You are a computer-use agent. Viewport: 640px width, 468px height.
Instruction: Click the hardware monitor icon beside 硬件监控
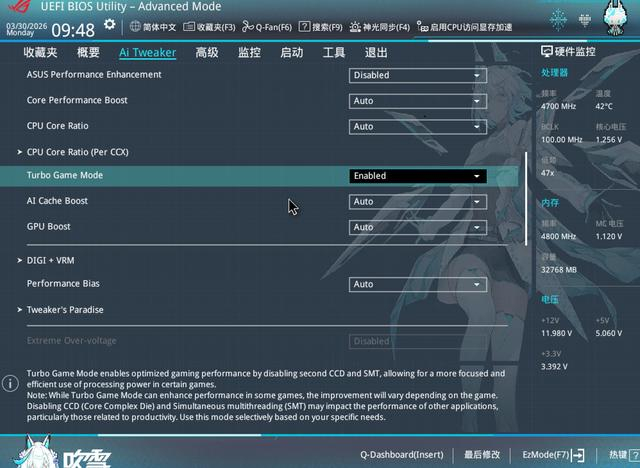546,51
